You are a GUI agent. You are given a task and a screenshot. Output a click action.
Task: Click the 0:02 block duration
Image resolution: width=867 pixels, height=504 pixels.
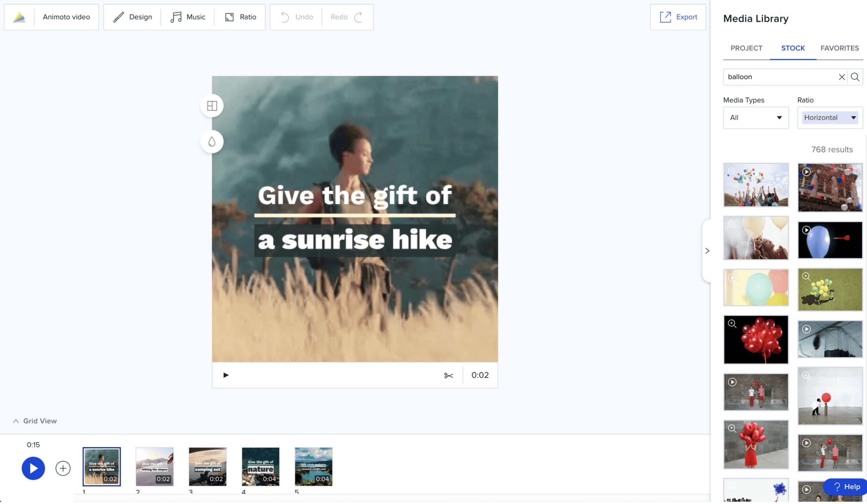coord(480,375)
